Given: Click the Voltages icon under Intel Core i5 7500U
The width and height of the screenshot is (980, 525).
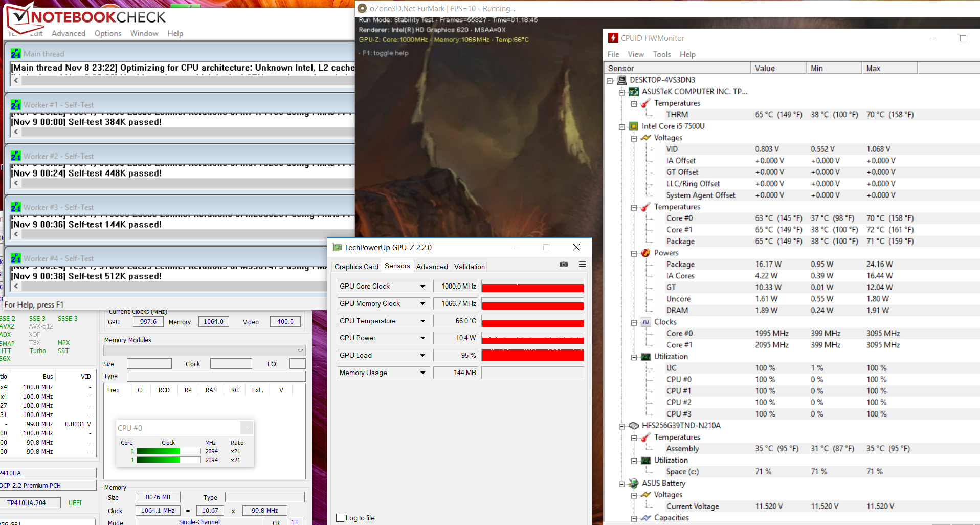Looking at the screenshot, I should pyautogui.click(x=645, y=138).
